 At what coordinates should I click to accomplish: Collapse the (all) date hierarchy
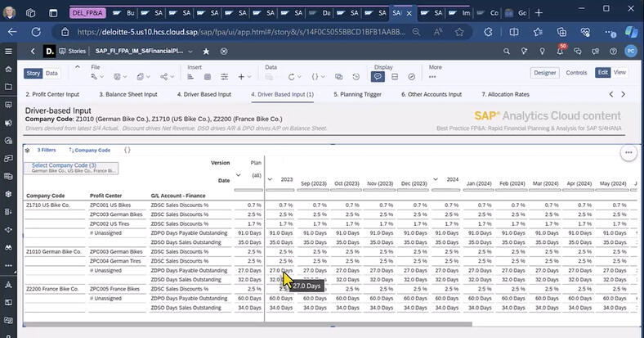coord(238,175)
